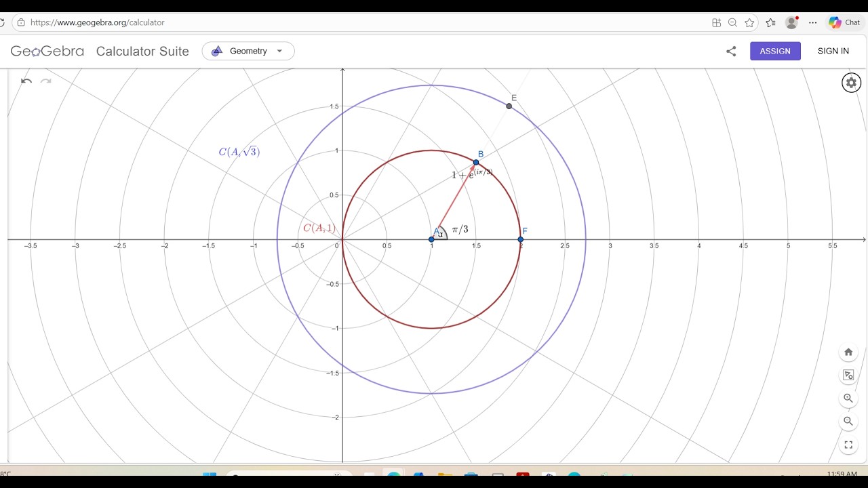Select point A at center
Screen dimensions: 868x488
(x=432, y=239)
